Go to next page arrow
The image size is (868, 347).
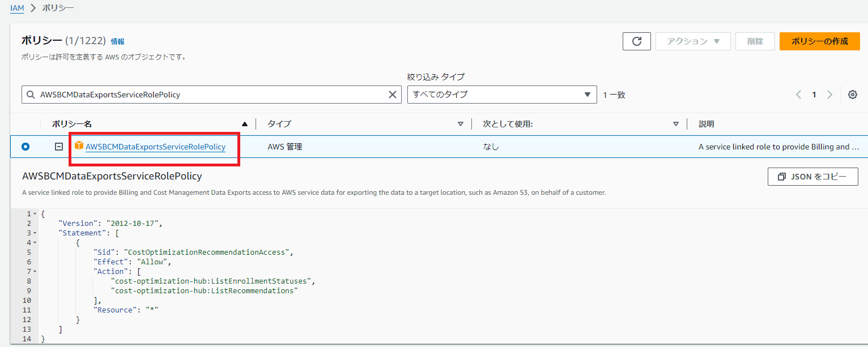click(x=830, y=95)
